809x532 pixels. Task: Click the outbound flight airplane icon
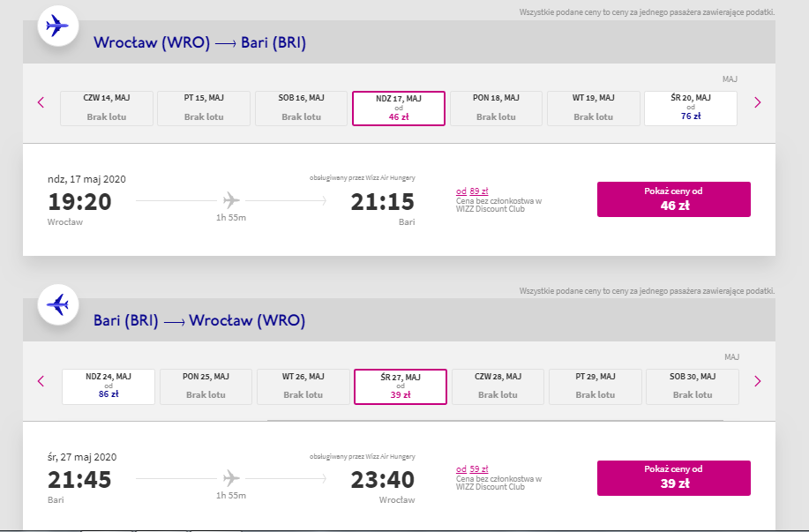(x=58, y=26)
